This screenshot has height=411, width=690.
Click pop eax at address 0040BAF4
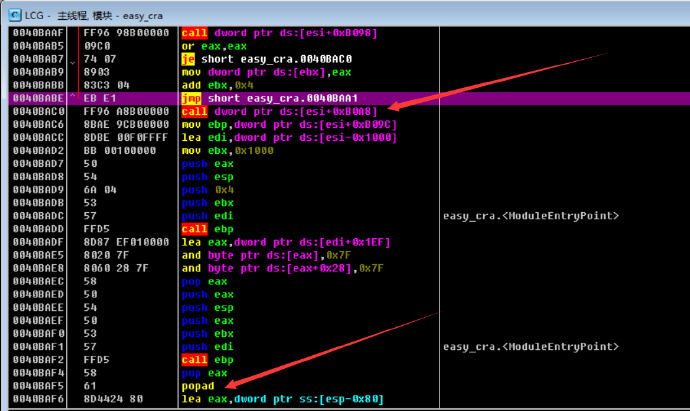[205, 373]
